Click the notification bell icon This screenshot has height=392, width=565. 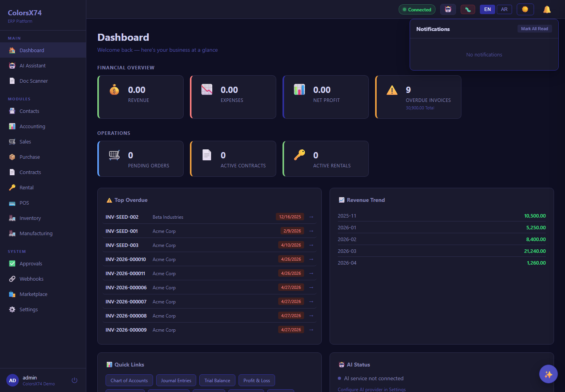(x=547, y=9)
